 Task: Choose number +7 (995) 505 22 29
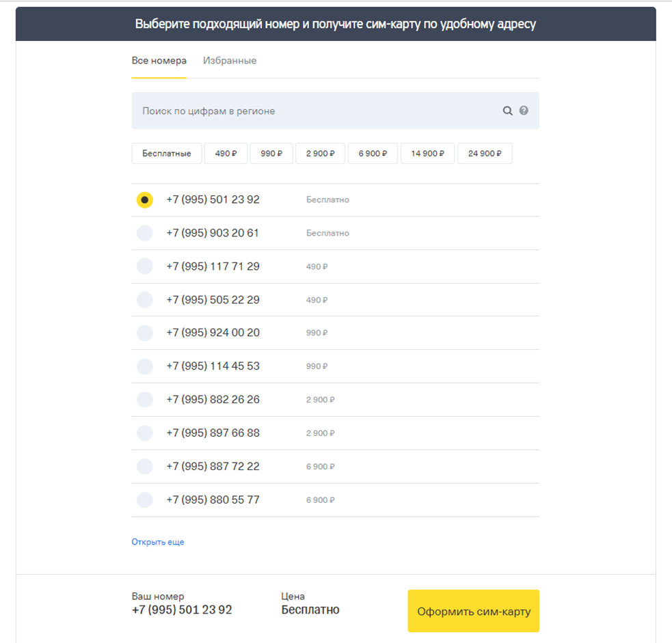click(144, 300)
